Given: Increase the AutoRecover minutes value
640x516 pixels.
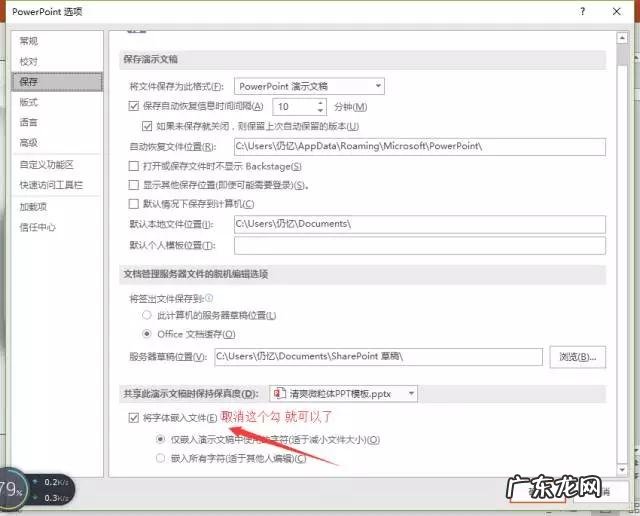Looking at the screenshot, I should (x=320, y=103).
